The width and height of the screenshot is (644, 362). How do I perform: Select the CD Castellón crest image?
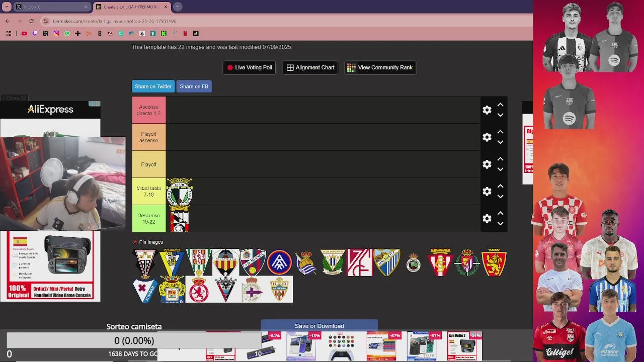coord(225,262)
